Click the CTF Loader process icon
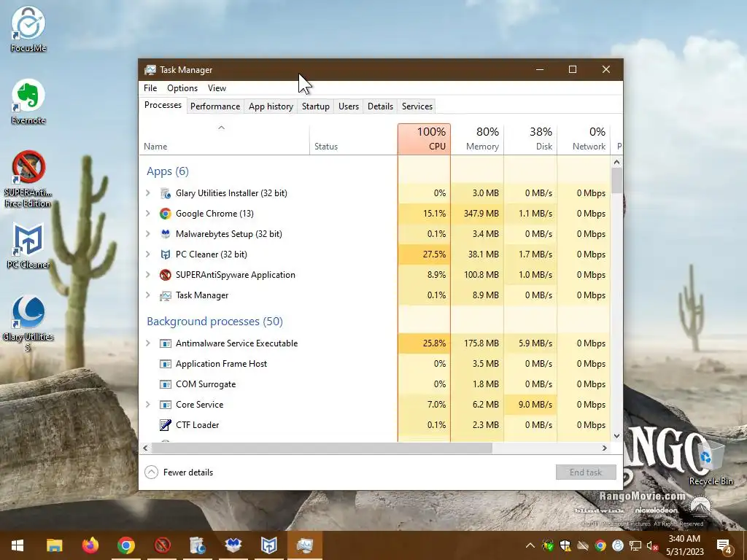Image resolution: width=747 pixels, height=560 pixels. [x=166, y=425]
